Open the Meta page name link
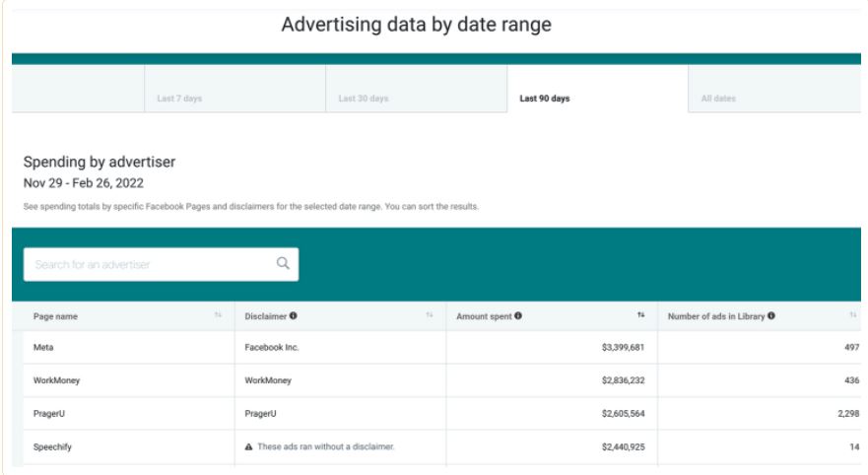Viewport: 868px width, 475px height. click(44, 347)
